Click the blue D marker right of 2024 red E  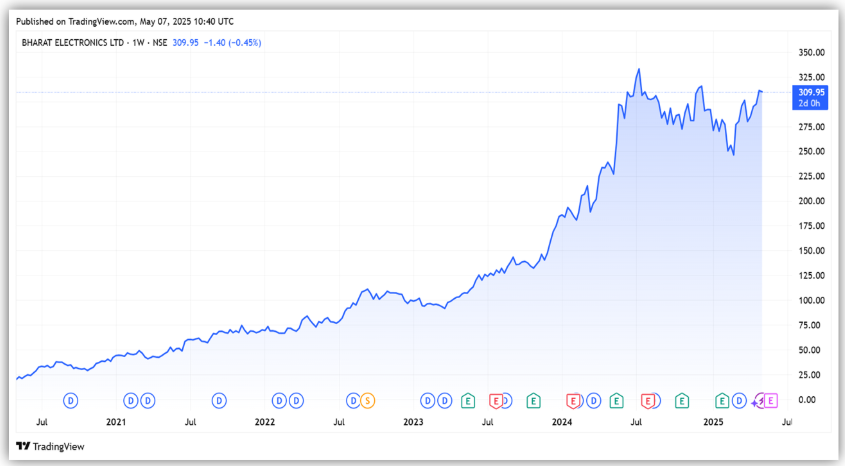(x=593, y=400)
